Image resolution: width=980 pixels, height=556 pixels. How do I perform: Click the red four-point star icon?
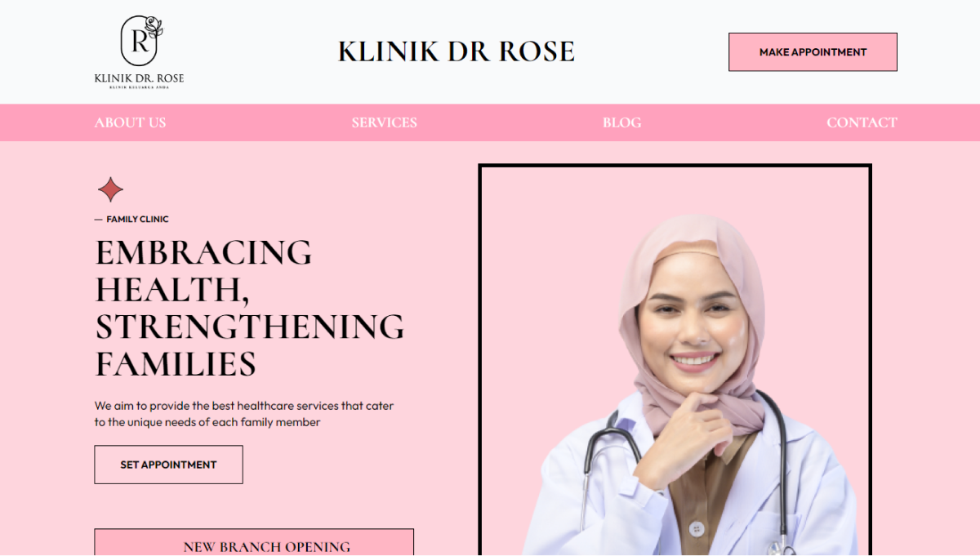[x=110, y=189]
